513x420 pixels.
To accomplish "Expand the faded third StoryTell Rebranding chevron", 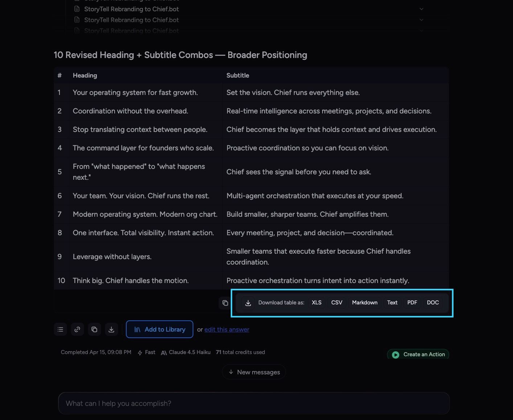I will coord(421,30).
